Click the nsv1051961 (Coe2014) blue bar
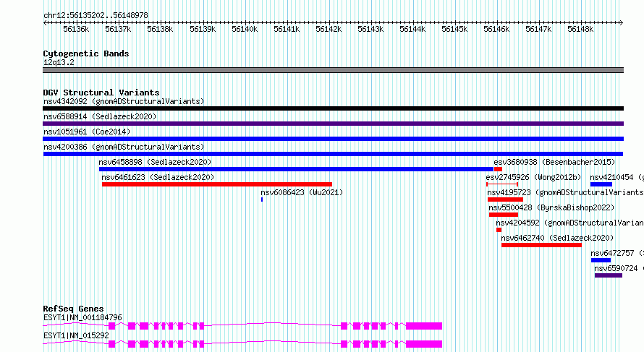Viewport: 644px width, 352px height. tap(333, 139)
